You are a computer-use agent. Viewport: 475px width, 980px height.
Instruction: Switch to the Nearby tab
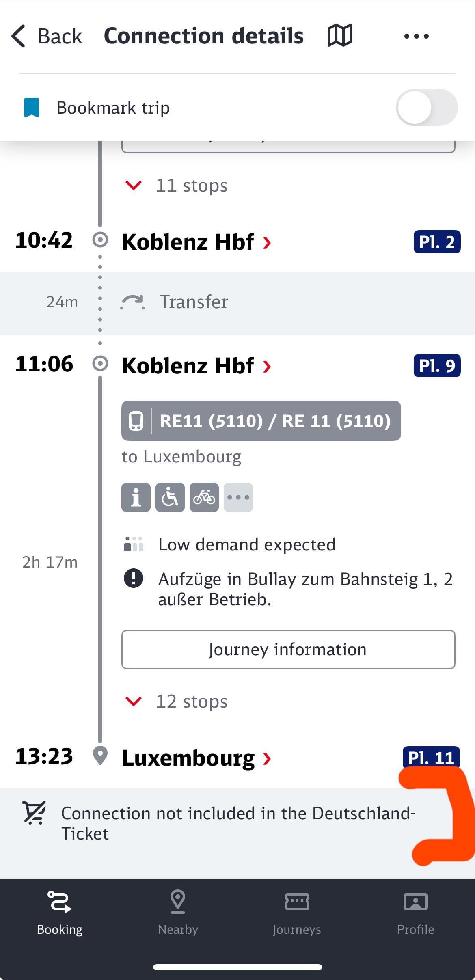click(178, 912)
